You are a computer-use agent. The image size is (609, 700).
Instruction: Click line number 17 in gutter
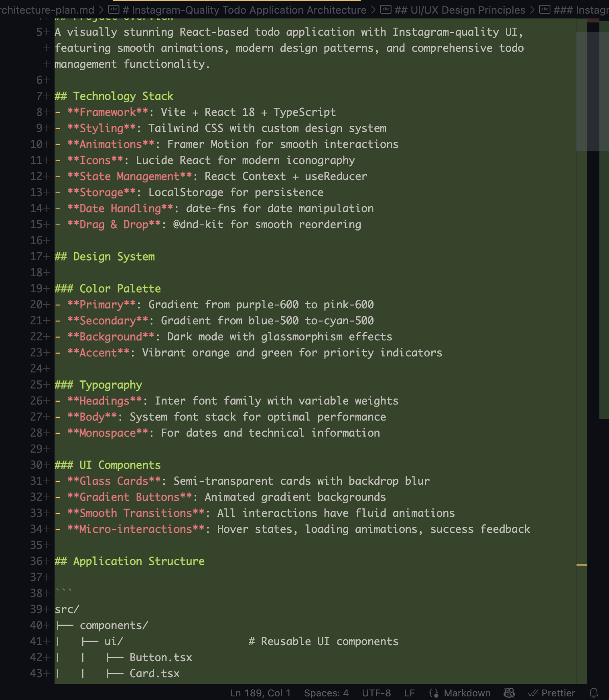point(37,257)
